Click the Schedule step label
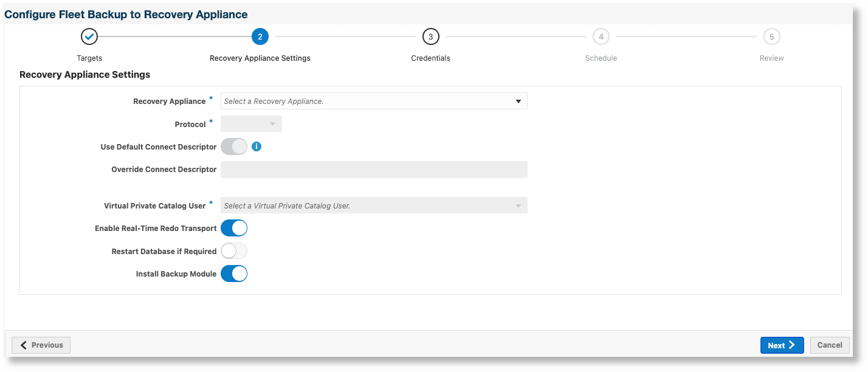 pos(601,58)
